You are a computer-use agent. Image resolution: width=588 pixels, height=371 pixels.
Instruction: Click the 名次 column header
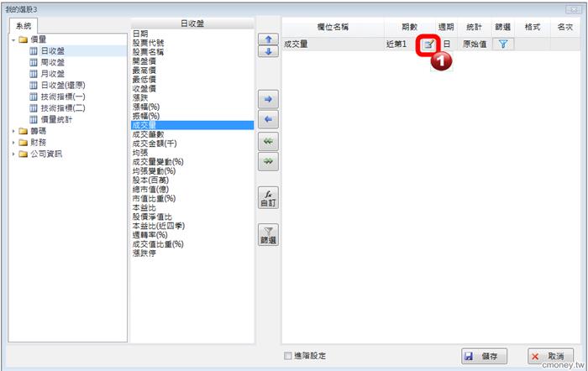pyautogui.click(x=564, y=27)
